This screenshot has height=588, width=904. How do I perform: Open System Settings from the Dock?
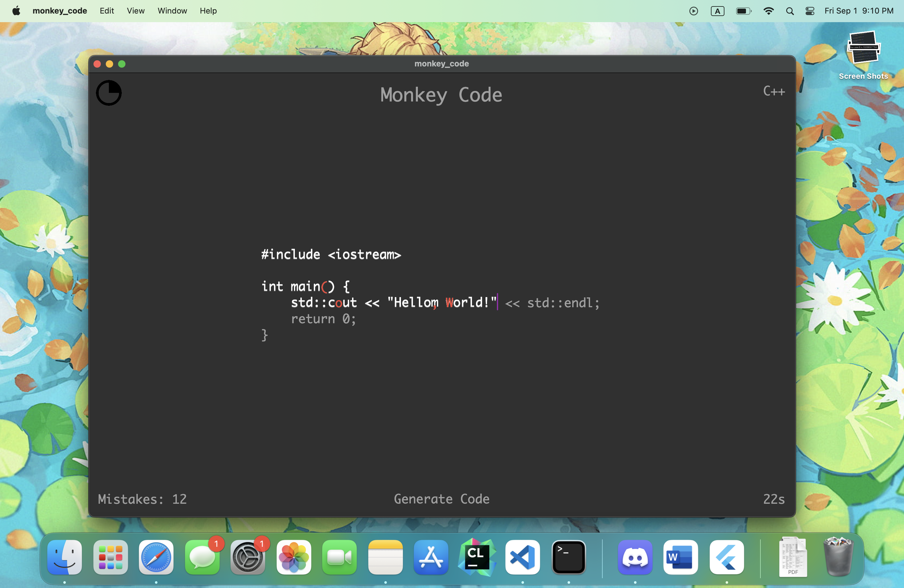(x=248, y=557)
